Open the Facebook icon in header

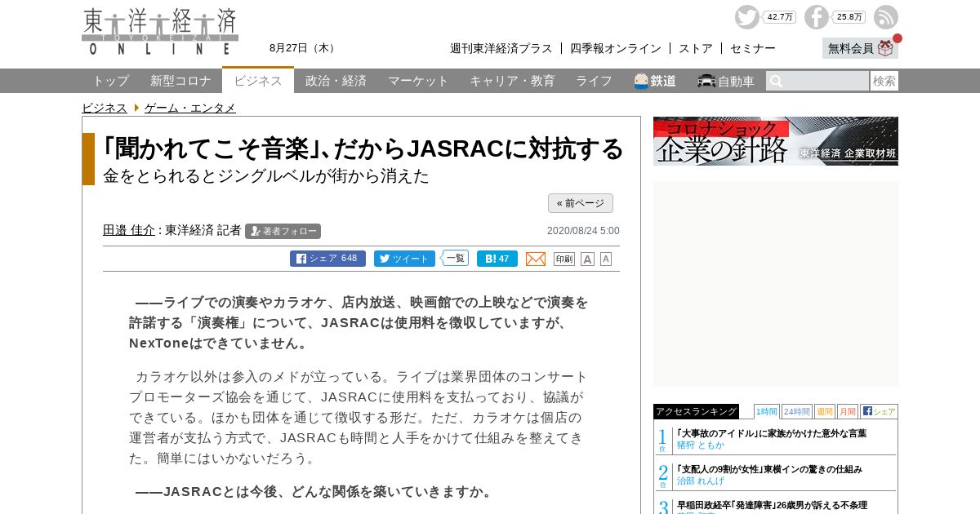[816, 17]
